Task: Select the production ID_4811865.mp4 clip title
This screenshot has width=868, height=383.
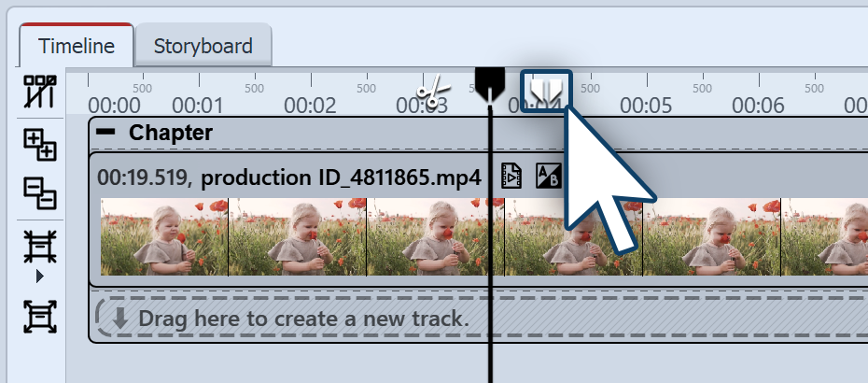Action: 341,177
